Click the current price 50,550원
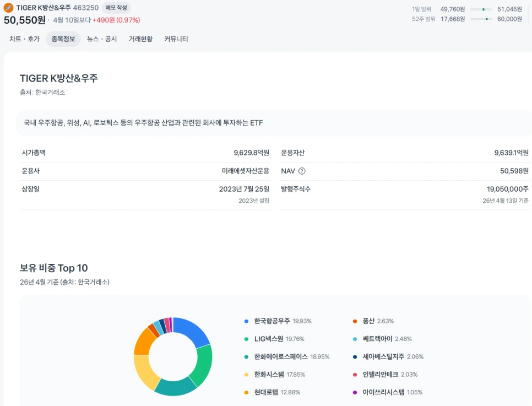Viewport: 532px width, 406px height. [25, 20]
